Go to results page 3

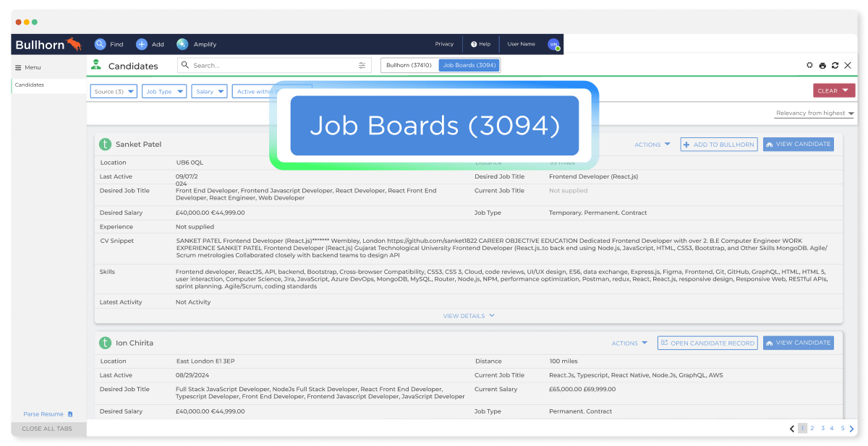tap(822, 429)
